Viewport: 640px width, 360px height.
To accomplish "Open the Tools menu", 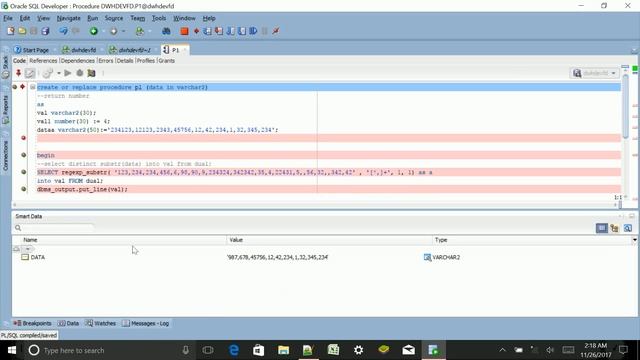I will click(x=159, y=18).
